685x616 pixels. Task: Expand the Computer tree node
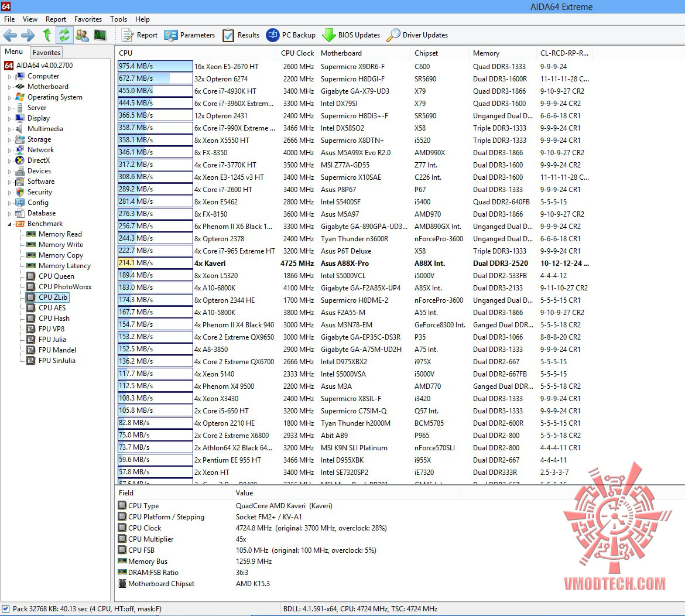click(x=9, y=77)
